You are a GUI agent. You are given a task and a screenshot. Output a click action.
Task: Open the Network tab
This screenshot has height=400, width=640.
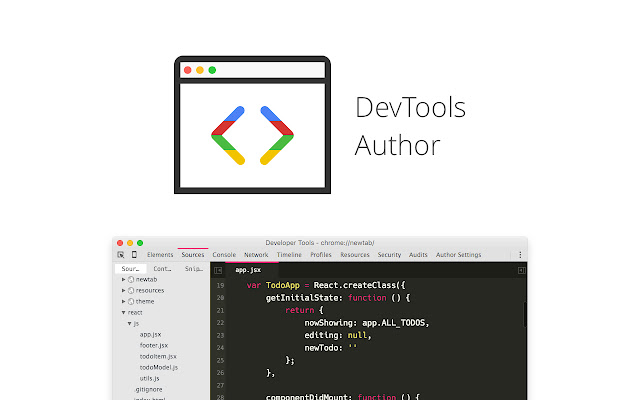click(x=256, y=255)
